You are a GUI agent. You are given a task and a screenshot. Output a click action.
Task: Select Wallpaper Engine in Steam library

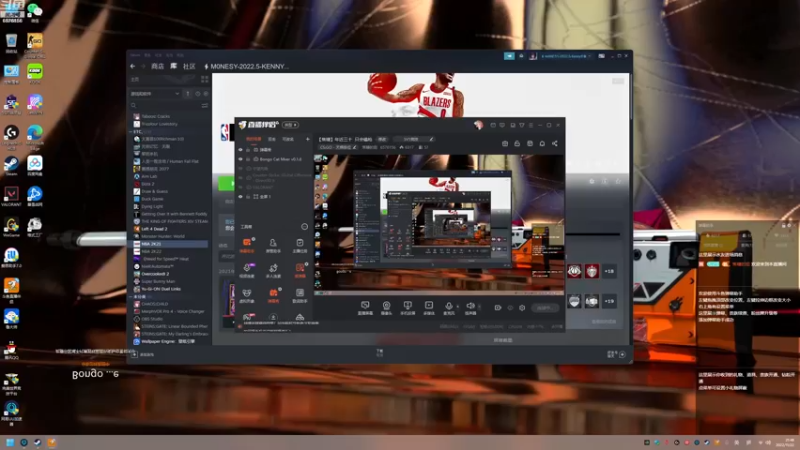point(170,341)
